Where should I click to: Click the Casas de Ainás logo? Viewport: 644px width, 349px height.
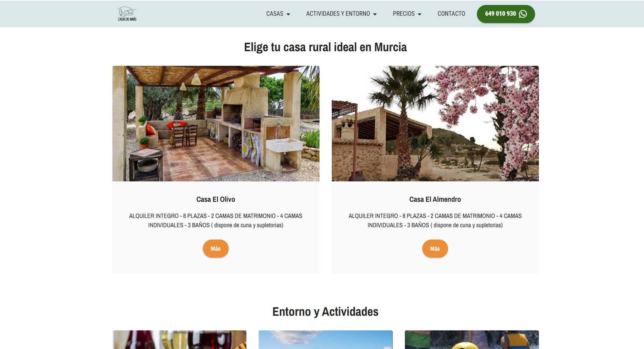[127, 14]
